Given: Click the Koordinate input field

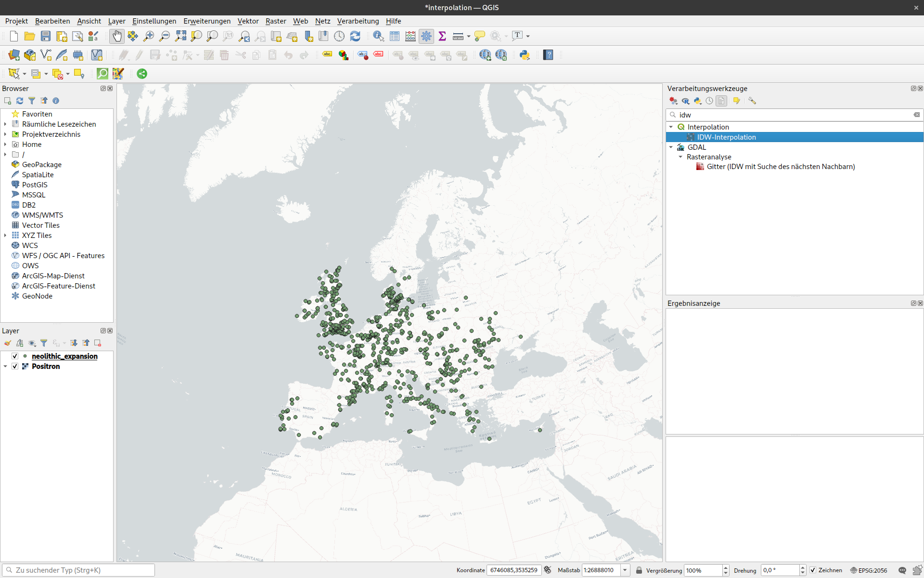Looking at the screenshot, I should pos(513,570).
